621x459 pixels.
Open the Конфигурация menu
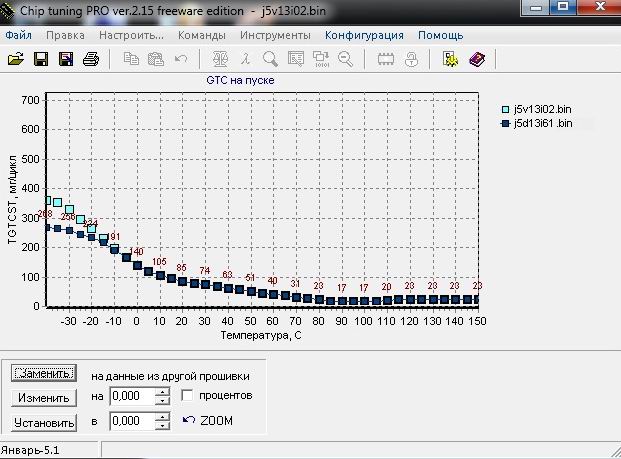point(364,35)
